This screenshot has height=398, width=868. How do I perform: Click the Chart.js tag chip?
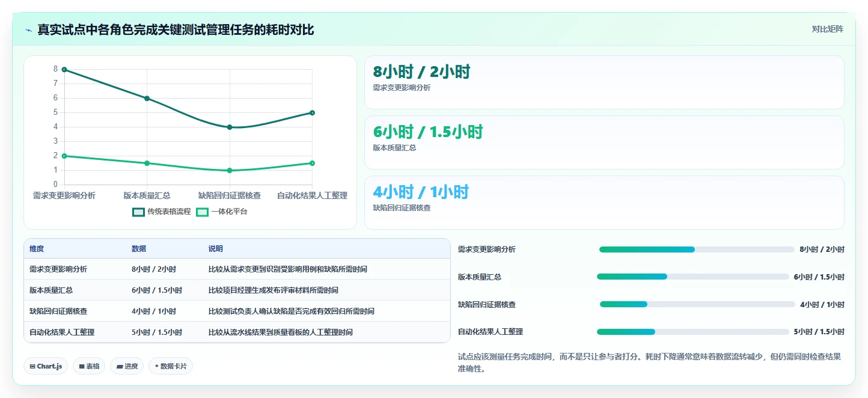(x=46, y=366)
